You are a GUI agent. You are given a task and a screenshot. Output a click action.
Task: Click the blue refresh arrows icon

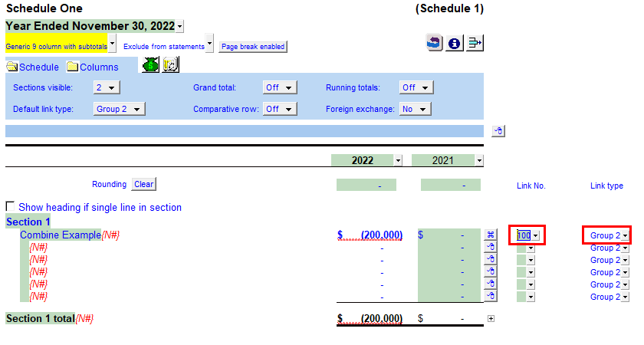434,43
